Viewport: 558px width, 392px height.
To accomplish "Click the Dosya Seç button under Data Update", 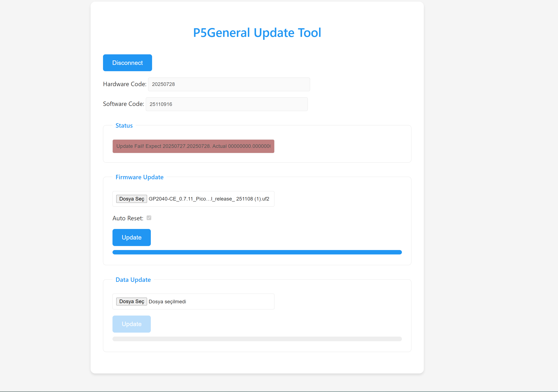I will point(131,301).
